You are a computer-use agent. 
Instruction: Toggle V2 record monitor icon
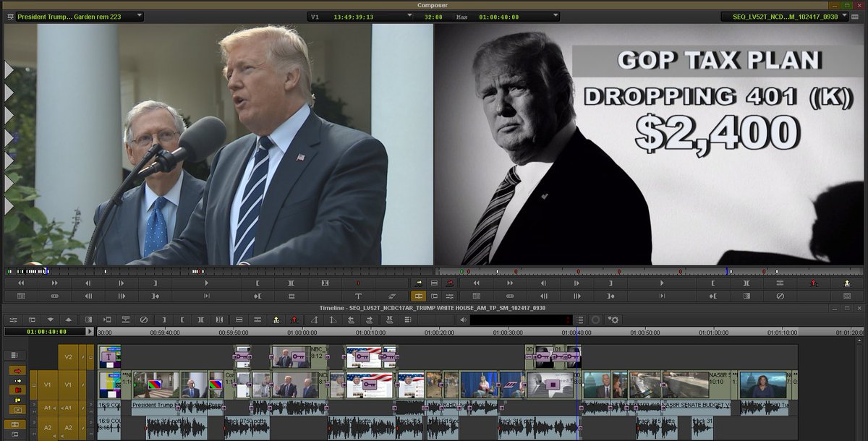click(x=90, y=357)
